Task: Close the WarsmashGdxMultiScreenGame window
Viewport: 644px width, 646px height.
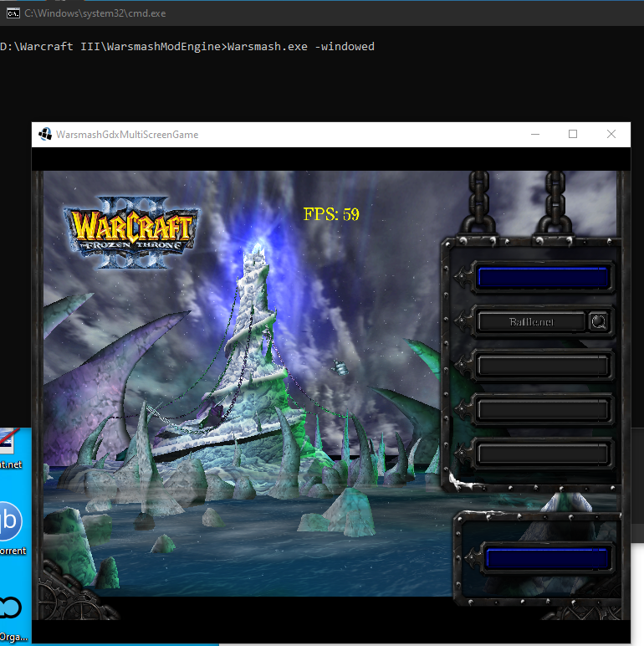Action: (611, 135)
